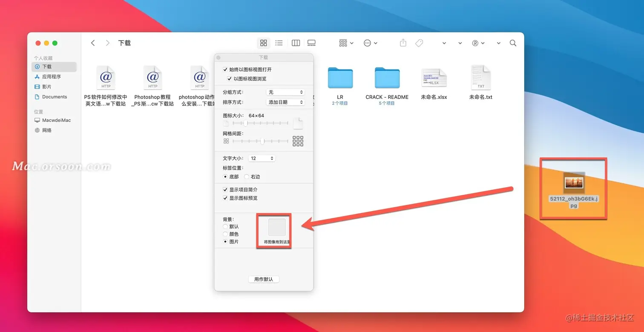Toggle 以图标视图浏览 checkbox
644x332 pixels.
point(230,79)
